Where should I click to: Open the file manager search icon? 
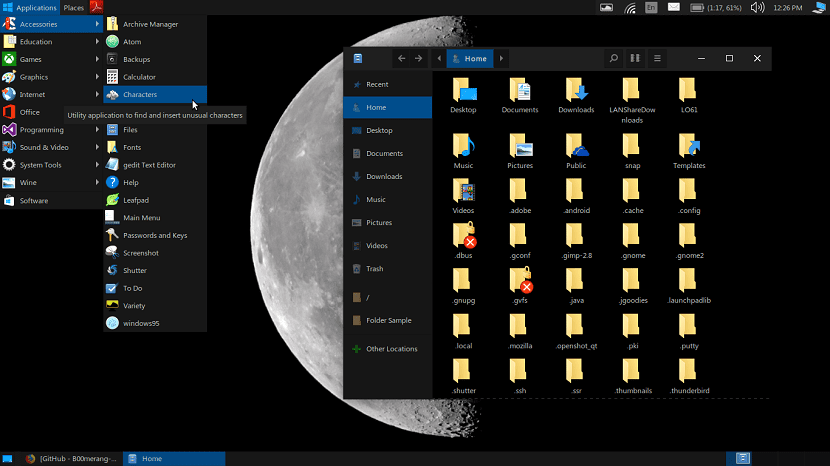(x=613, y=59)
